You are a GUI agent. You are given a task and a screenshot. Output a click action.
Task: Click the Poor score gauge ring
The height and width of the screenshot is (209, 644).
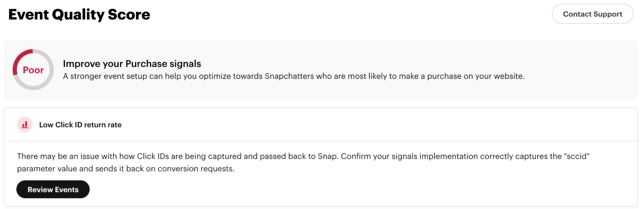[33, 70]
